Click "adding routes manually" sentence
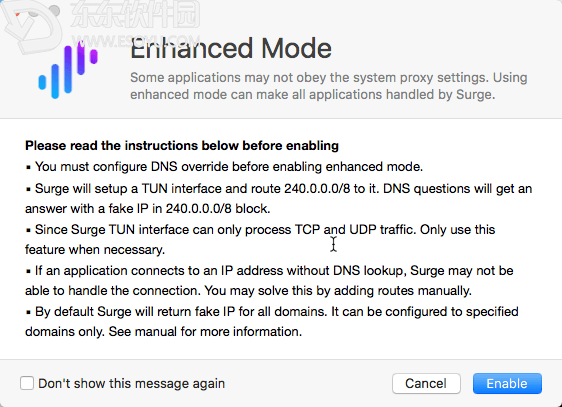This screenshot has width=562, height=407. pyautogui.click(x=338, y=291)
